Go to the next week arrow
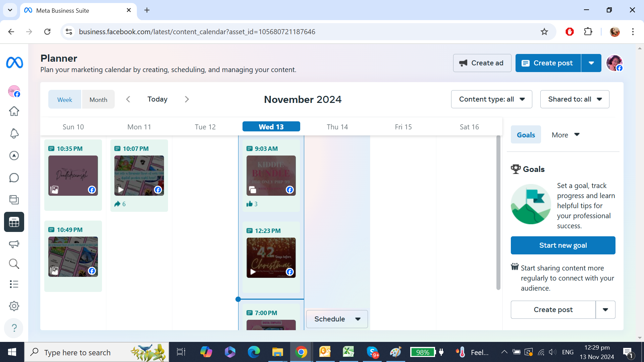The height and width of the screenshot is (362, 644). 187,99
